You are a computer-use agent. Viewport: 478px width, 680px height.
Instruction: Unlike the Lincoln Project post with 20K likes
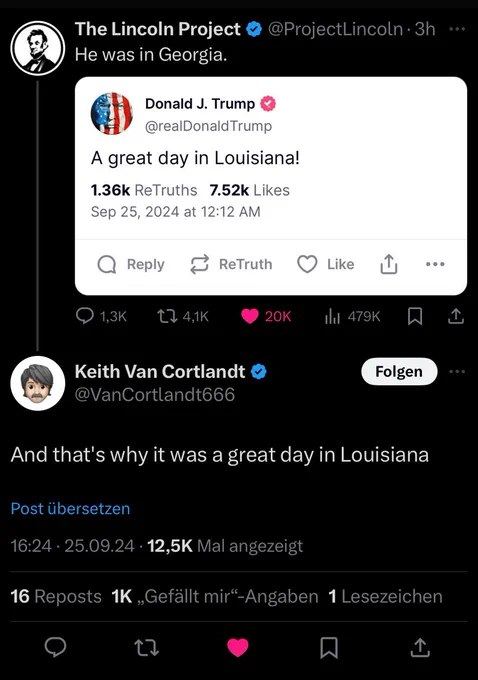coord(266,316)
